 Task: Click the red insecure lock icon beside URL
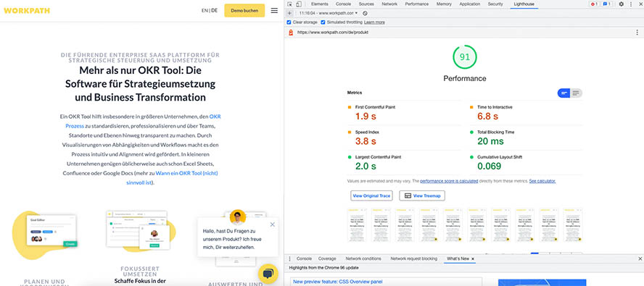click(x=291, y=32)
